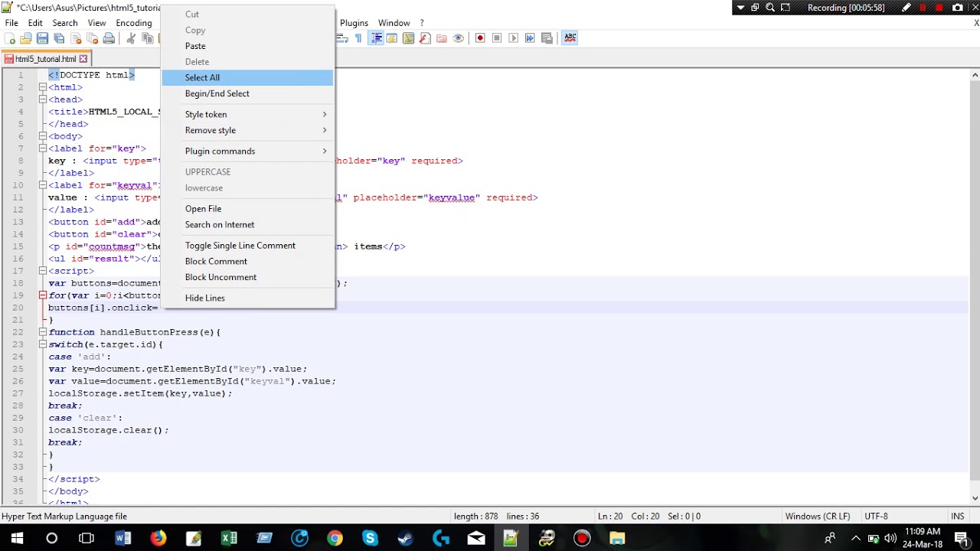This screenshot has width=980, height=551.
Task: Click the Show All Characters pilcrow icon
Action: [x=358, y=38]
